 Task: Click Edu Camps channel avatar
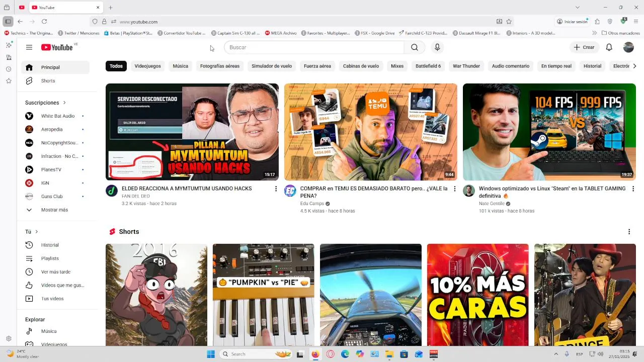(x=290, y=191)
